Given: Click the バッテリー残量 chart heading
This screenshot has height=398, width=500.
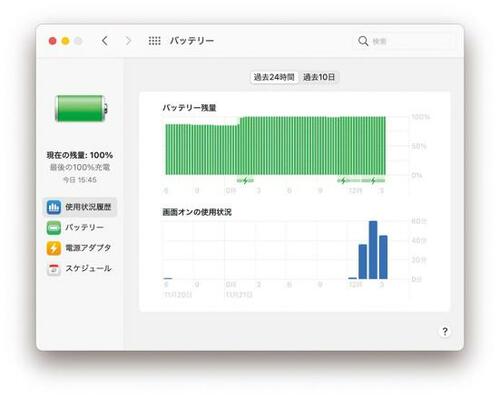Looking at the screenshot, I should coord(189,108).
